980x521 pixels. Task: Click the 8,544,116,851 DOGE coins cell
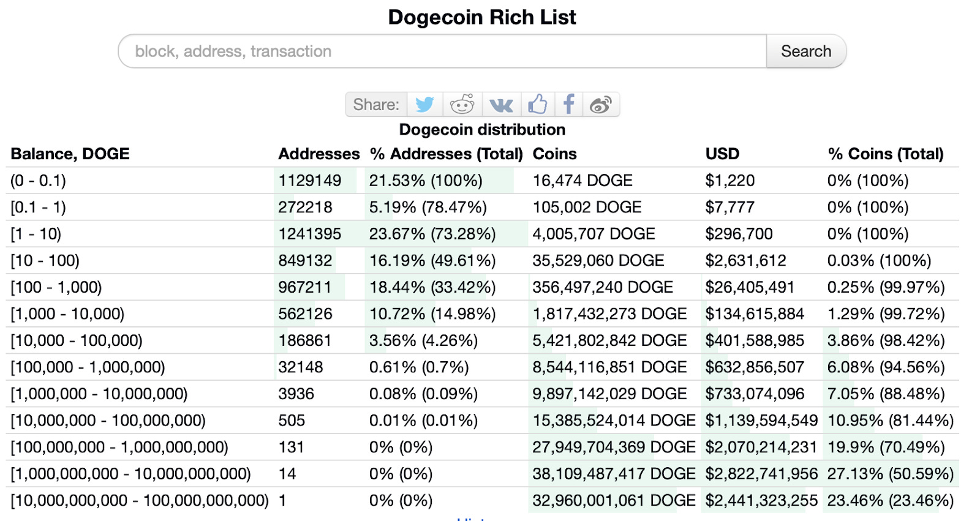coord(609,367)
